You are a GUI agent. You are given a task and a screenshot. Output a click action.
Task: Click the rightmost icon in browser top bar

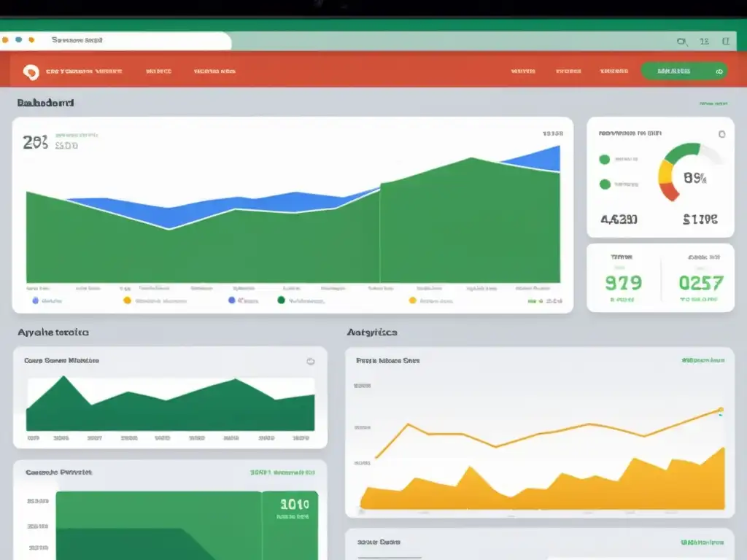pyautogui.click(x=725, y=42)
